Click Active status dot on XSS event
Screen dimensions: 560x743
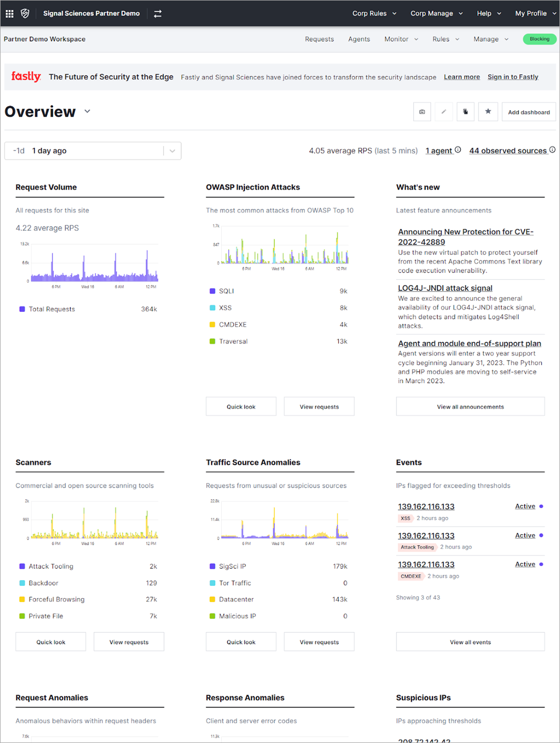click(541, 506)
